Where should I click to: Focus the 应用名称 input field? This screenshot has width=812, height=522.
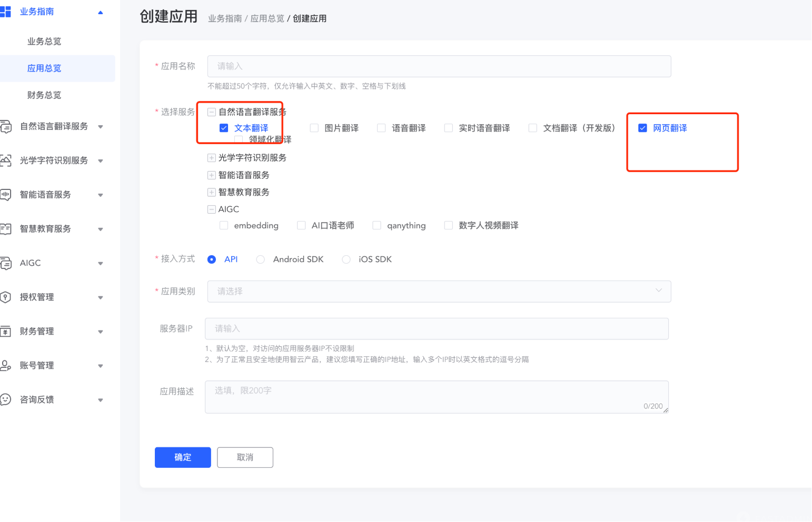439,66
